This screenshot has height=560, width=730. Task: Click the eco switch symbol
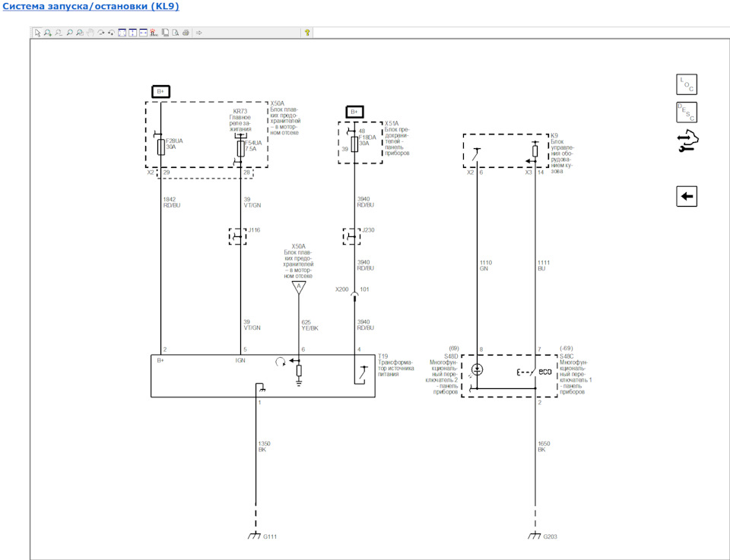click(x=544, y=372)
